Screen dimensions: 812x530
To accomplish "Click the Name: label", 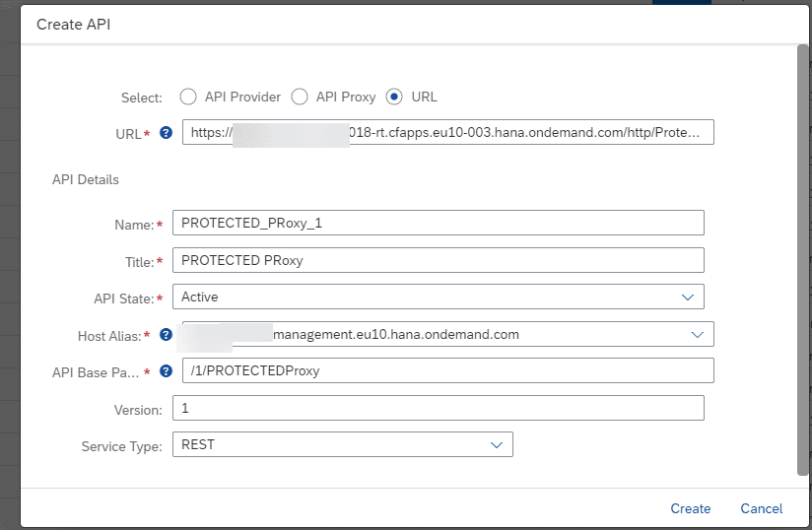I will (x=134, y=226).
